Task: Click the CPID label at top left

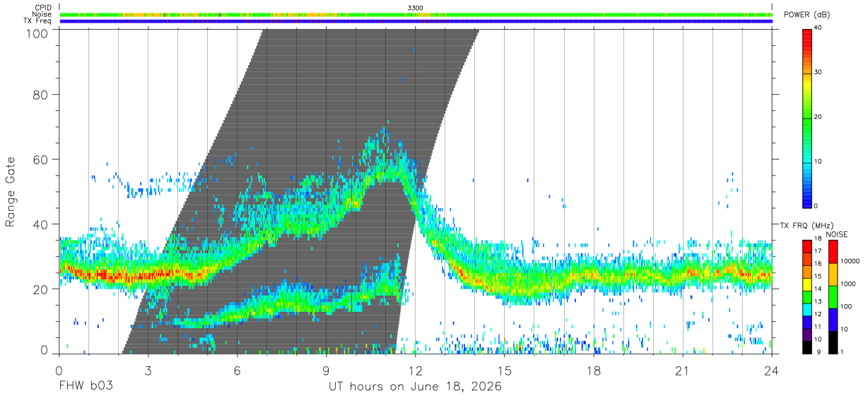Action: pyautogui.click(x=42, y=8)
